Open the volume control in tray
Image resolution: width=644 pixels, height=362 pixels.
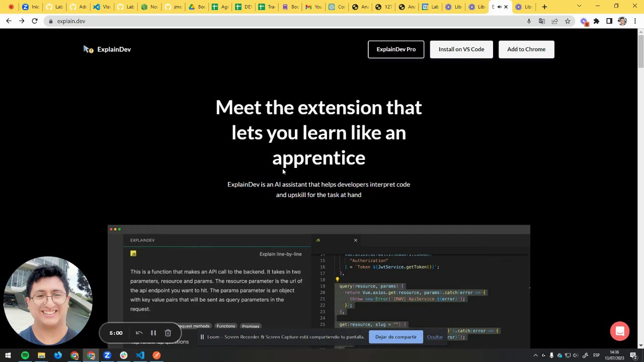click(575, 355)
